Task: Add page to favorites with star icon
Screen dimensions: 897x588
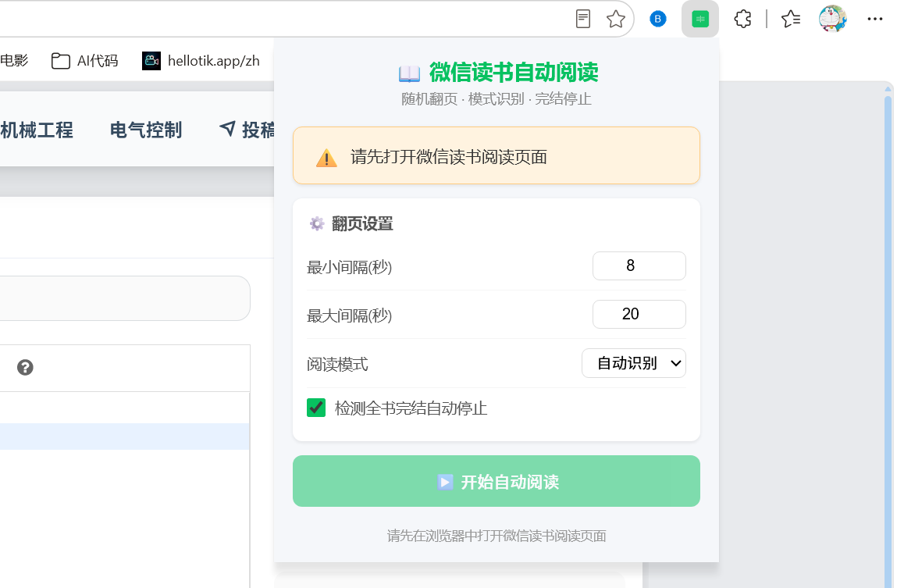Action: tap(615, 19)
